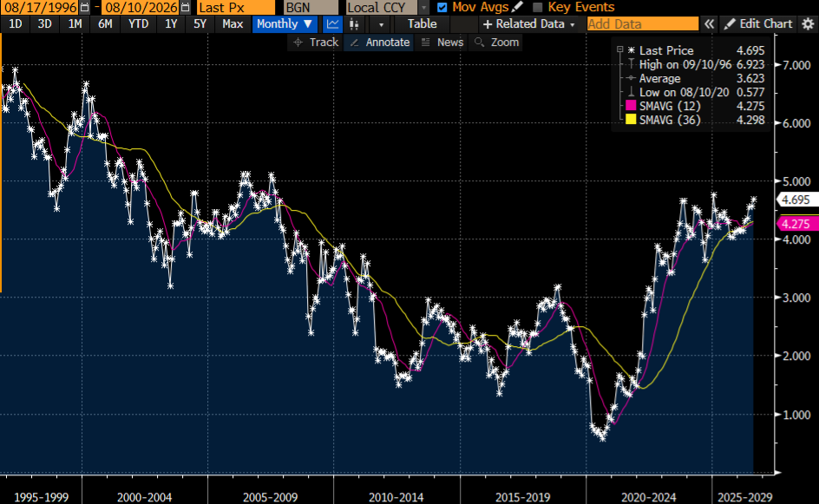The height and width of the screenshot is (504, 819).
Task: Click the Key Events label text
Action: pyautogui.click(x=580, y=7)
